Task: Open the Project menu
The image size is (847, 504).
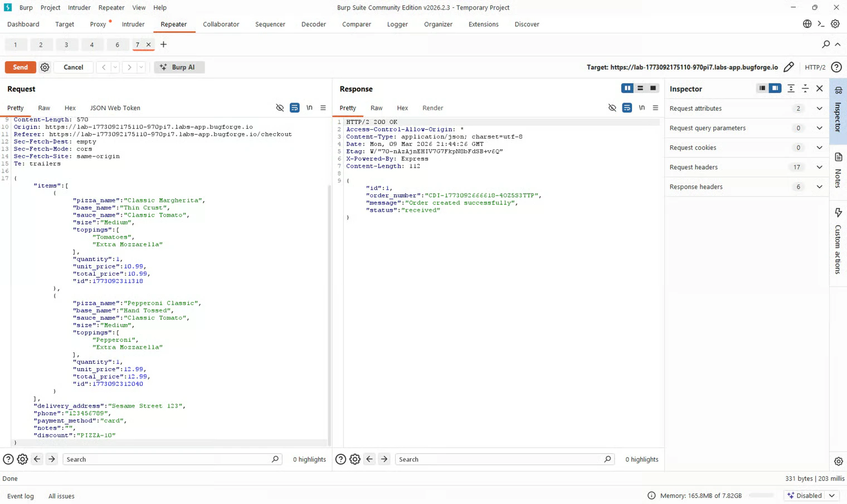Action: coord(50,8)
